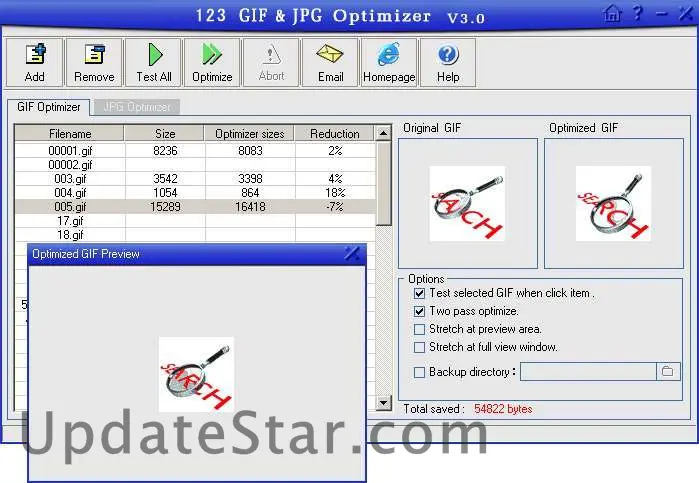Click the optimizer size 8083

[x=250, y=151]
